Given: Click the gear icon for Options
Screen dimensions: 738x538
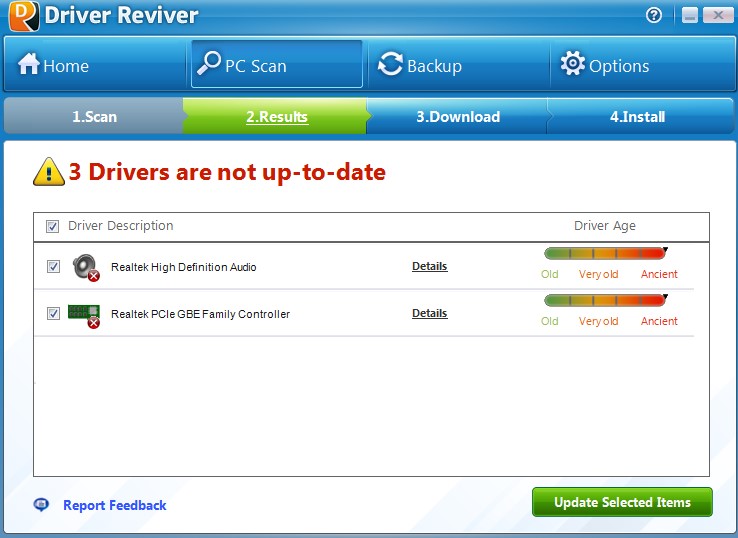Looking at the screenshot, I should (572, 63).
